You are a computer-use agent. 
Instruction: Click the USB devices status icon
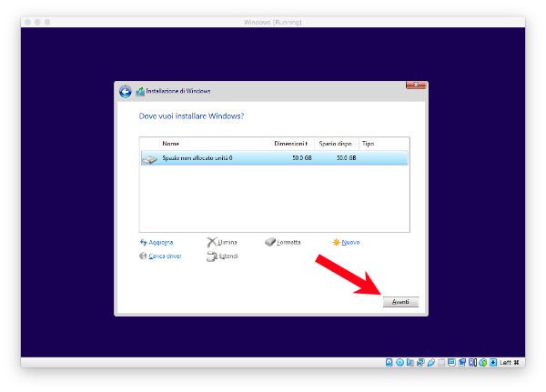(431, 362)
